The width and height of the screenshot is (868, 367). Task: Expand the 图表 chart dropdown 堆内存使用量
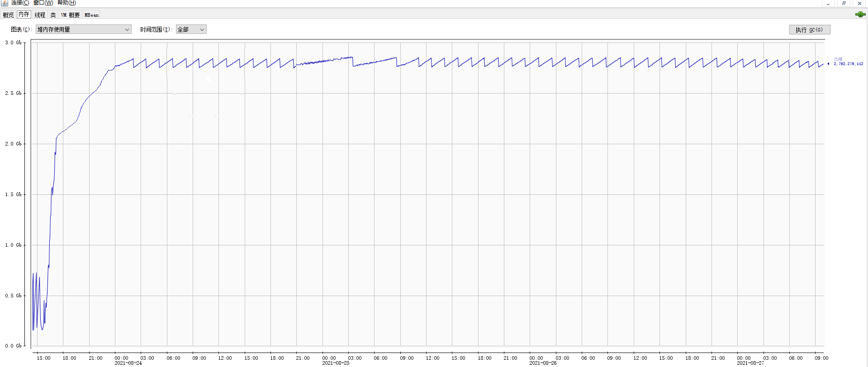click(84, 29)
